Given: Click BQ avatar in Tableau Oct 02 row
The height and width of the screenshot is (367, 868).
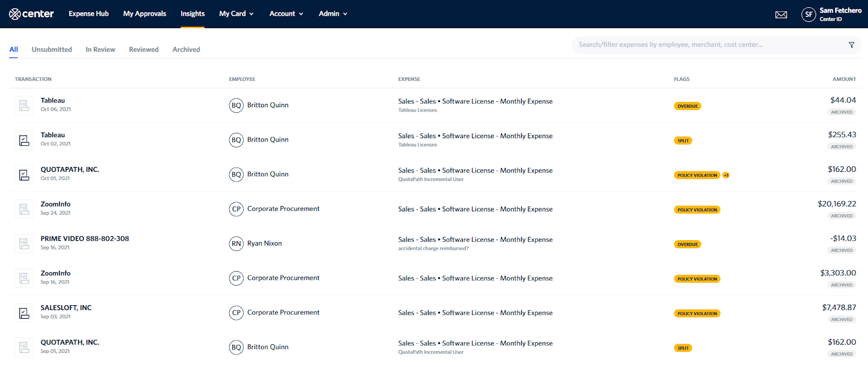Looking at the screenshot, I should [x=236, y=140].
